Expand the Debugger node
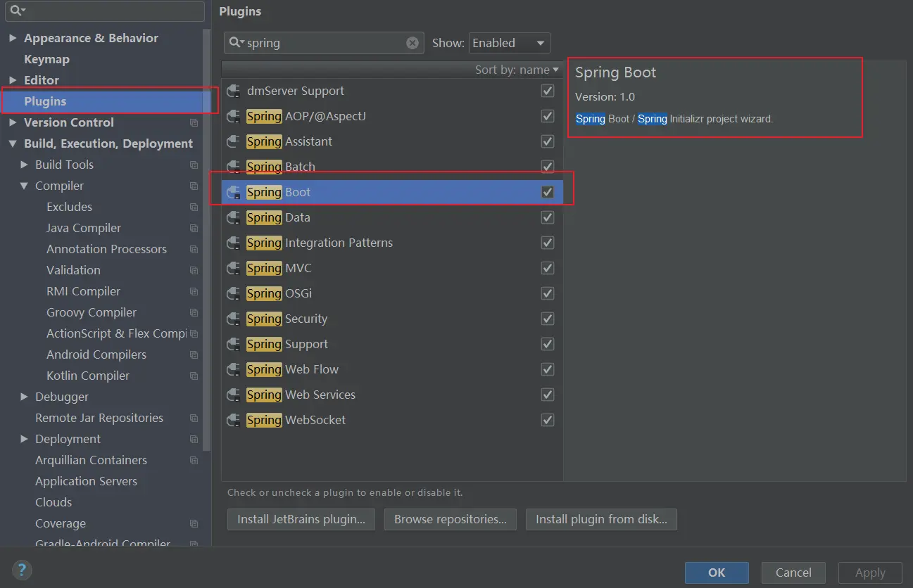Viewport: 913px width, 588px height. coord(24,397)
